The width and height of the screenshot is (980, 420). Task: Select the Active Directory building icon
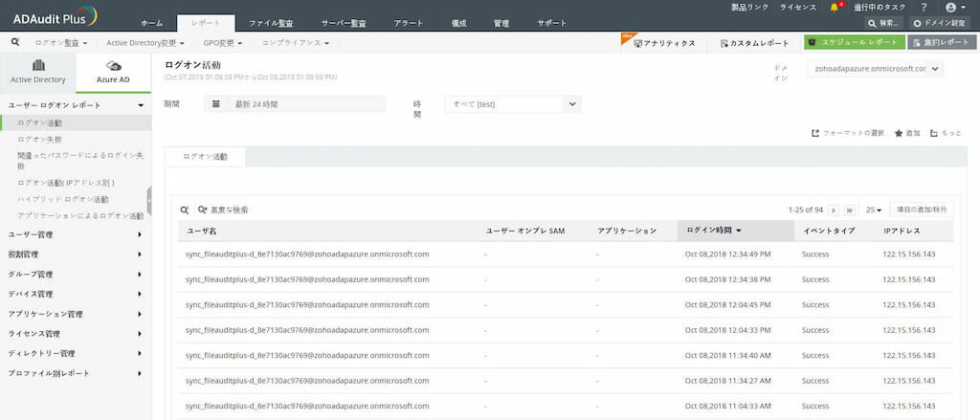tap(38, 66)
